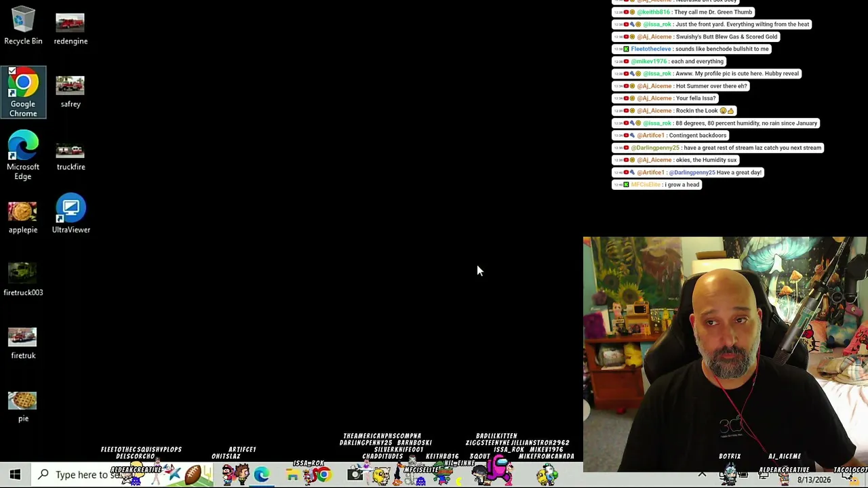The height and width of the screenshot is (488, 868).
Task: Open File Explorer from the taskbar
Action: [x=292, y=474]
